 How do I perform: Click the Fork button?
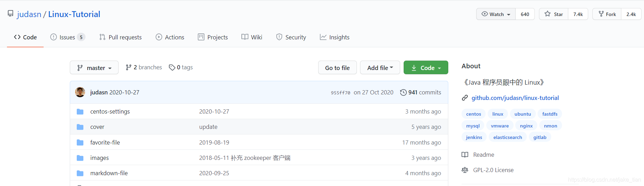point(607,14)
